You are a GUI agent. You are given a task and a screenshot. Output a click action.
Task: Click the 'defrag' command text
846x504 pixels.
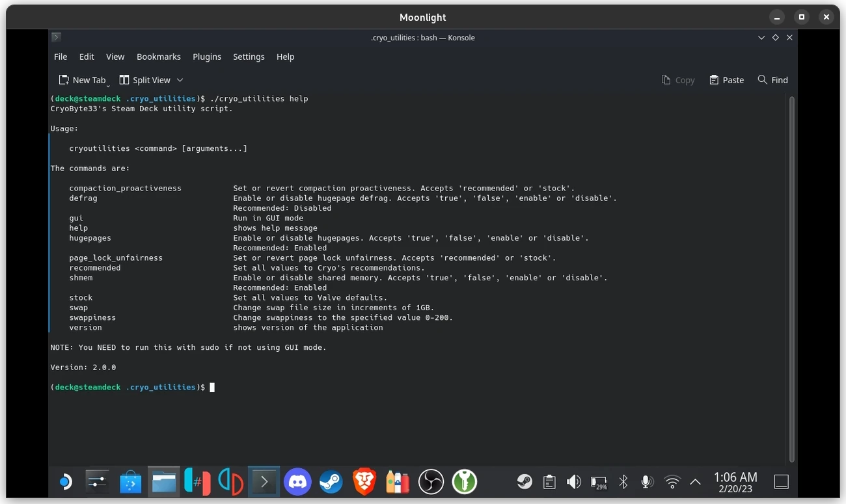click(83, 198)
